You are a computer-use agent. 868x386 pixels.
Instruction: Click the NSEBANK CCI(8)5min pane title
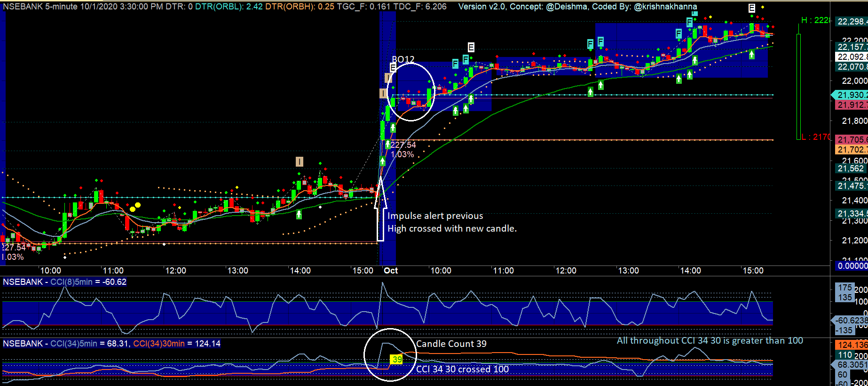64,282
